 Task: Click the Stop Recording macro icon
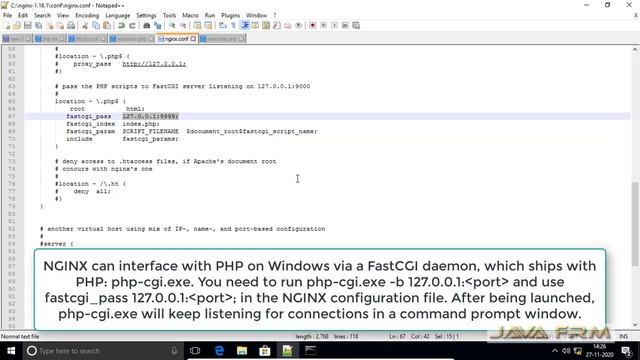(x=323, y=25)
